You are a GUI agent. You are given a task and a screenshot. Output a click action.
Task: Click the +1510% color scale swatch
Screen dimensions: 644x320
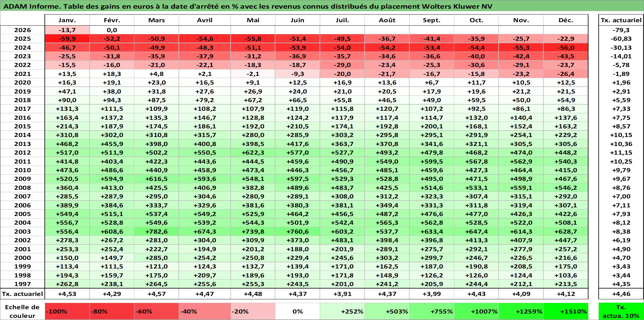coord(566,311)
